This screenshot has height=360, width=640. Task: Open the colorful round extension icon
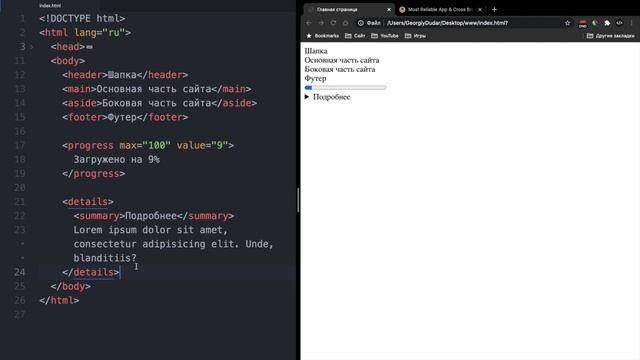click(595, 23)
